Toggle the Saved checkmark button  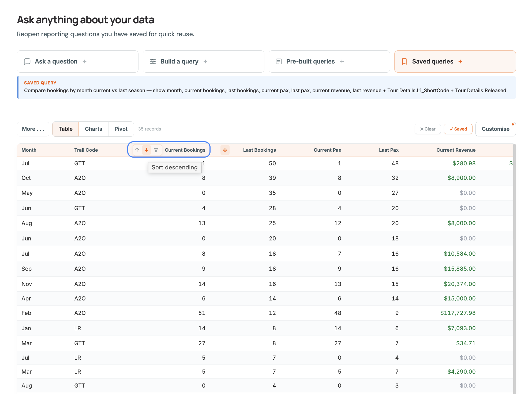tap(458, 129)
